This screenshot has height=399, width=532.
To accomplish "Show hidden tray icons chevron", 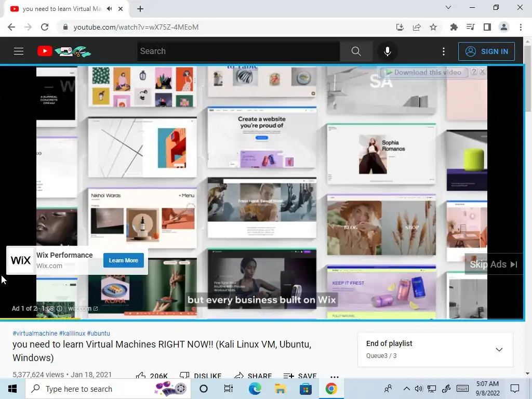I will click(x=406, y=389).
